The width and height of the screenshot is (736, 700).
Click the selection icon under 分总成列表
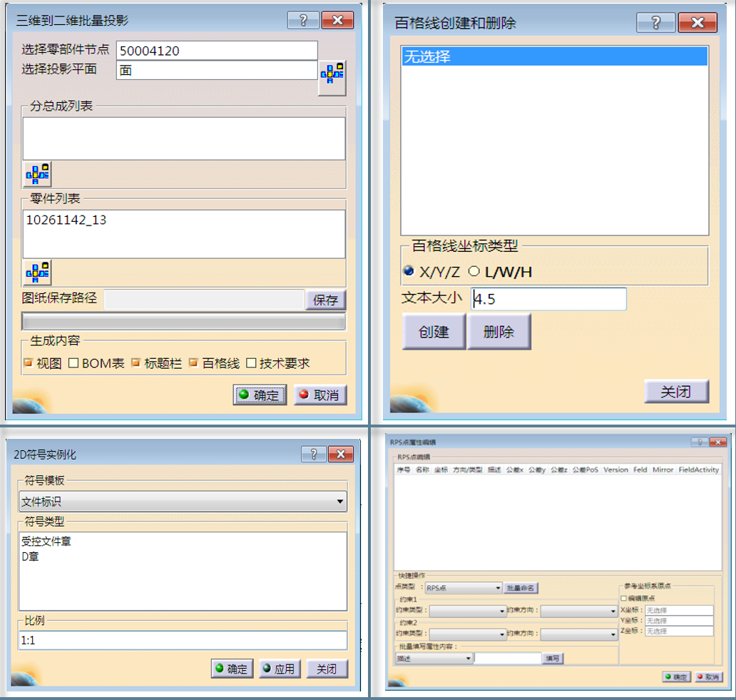pos(37,173)
